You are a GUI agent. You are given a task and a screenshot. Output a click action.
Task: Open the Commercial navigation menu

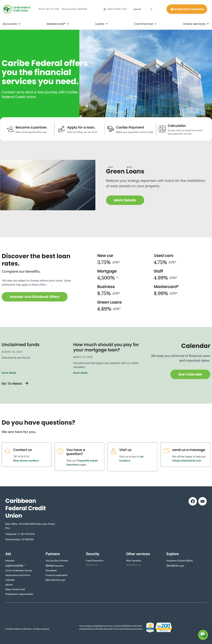coord(145,24)
